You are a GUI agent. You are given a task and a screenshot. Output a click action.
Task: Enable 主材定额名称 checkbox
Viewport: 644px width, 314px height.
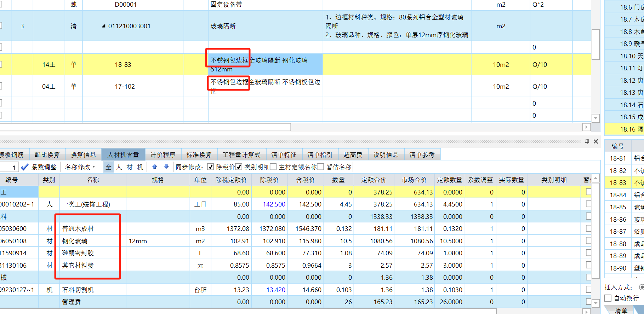click(x=273, y=167)
